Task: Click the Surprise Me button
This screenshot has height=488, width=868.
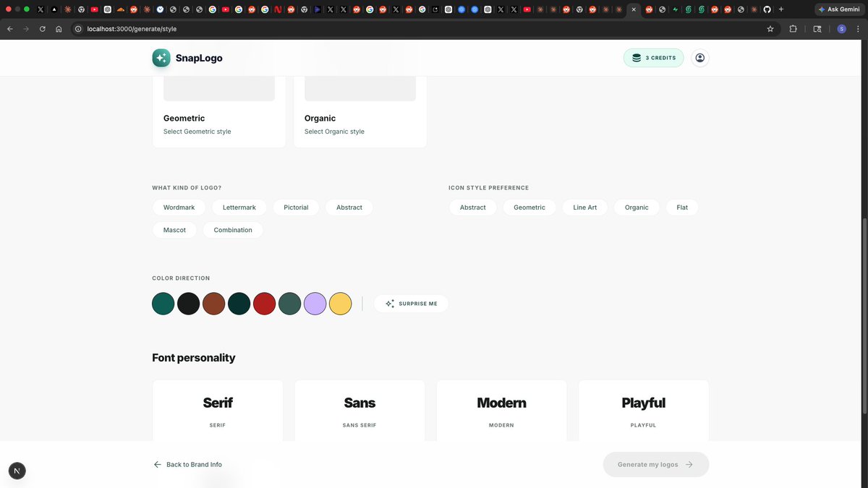Action: tap(411, 304)
